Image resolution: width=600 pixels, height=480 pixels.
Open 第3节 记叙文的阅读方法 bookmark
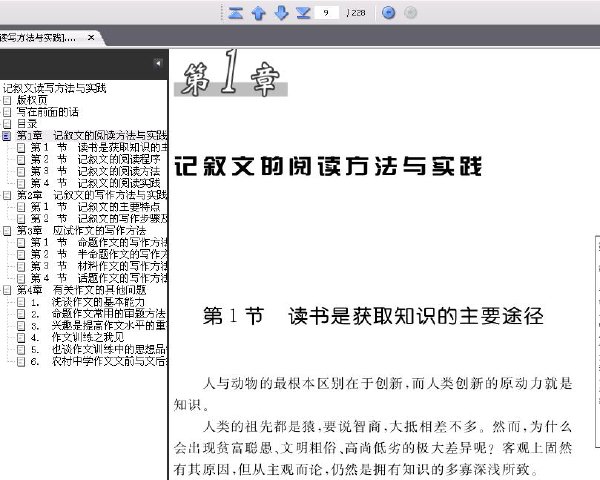pos(95,171)
